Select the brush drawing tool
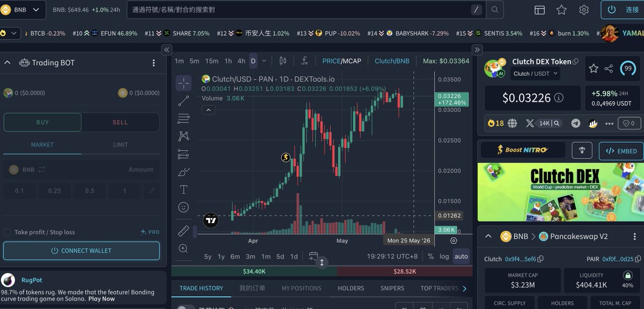 click(x=184, y=172)
